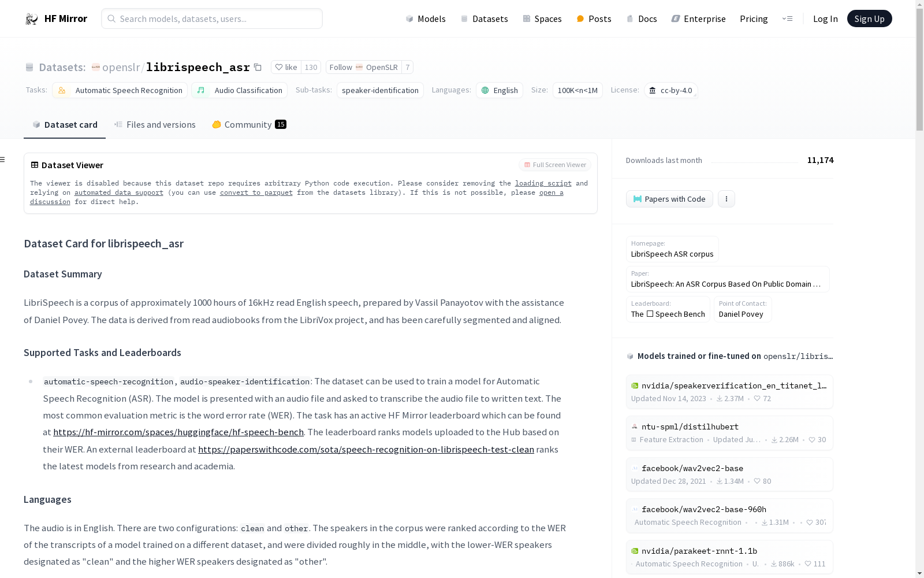Go to the Pricing page
This screenshot has width=924, height=578.
pos(754,19)
